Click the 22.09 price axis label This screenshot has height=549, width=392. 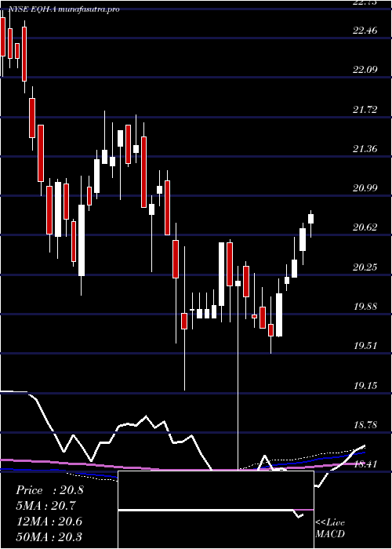[365, 70]
